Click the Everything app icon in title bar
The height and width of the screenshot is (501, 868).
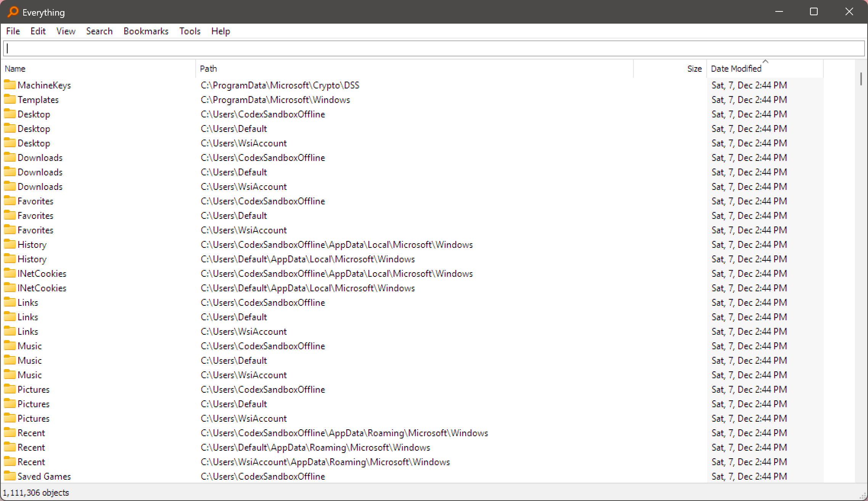click(x=13, y=12)
